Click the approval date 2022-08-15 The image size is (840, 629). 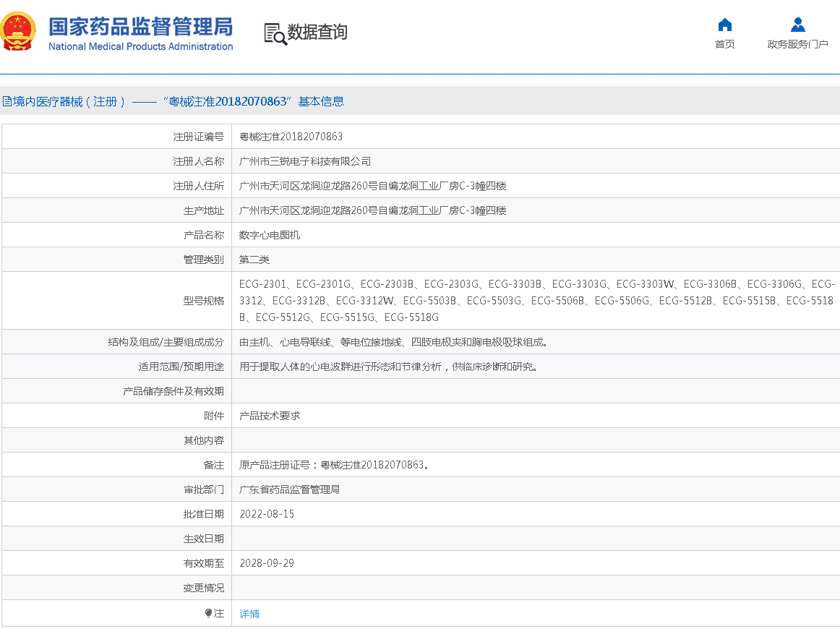point(267,514)
